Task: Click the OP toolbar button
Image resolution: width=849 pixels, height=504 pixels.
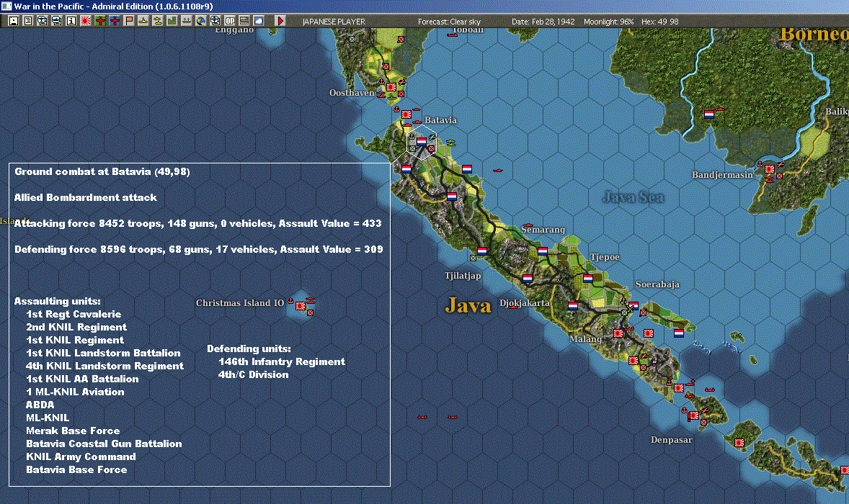Action: (230, 21)
